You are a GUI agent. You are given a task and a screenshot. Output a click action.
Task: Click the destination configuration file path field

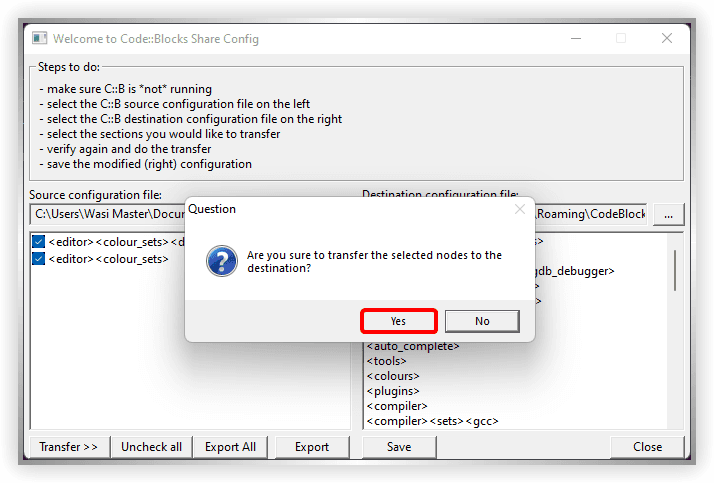point(591,214)
